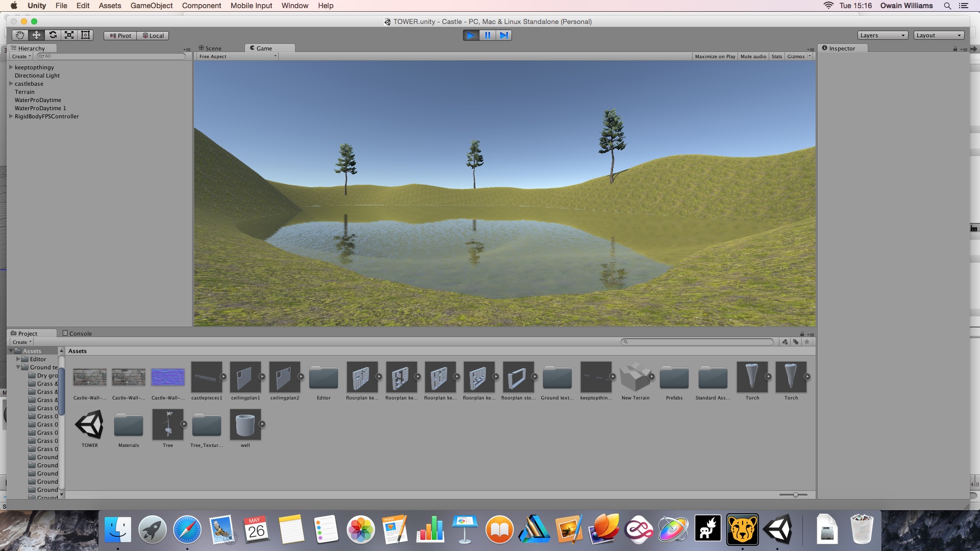Image resolution: width=980 pixels, height=551 pixels.
Task: Toggle Maximize on Play
Action: pyautogui.click(x=715, y=57)
